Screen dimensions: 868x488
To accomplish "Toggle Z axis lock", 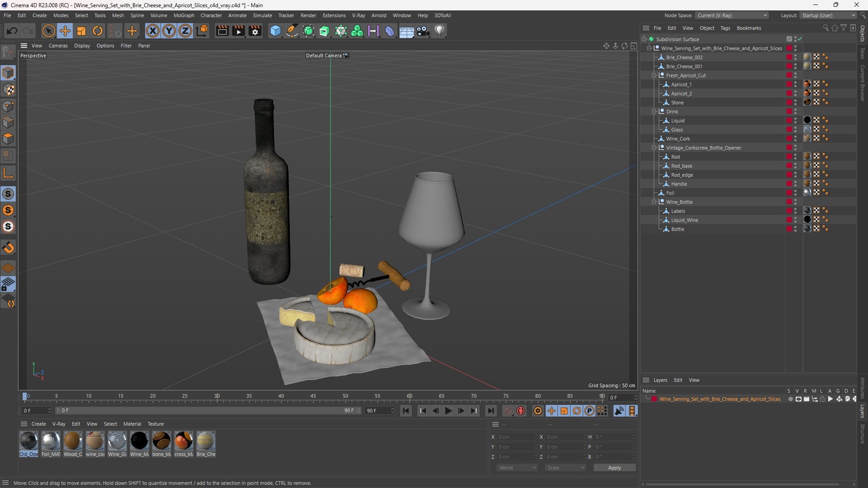I will click(x=185, y=31).
